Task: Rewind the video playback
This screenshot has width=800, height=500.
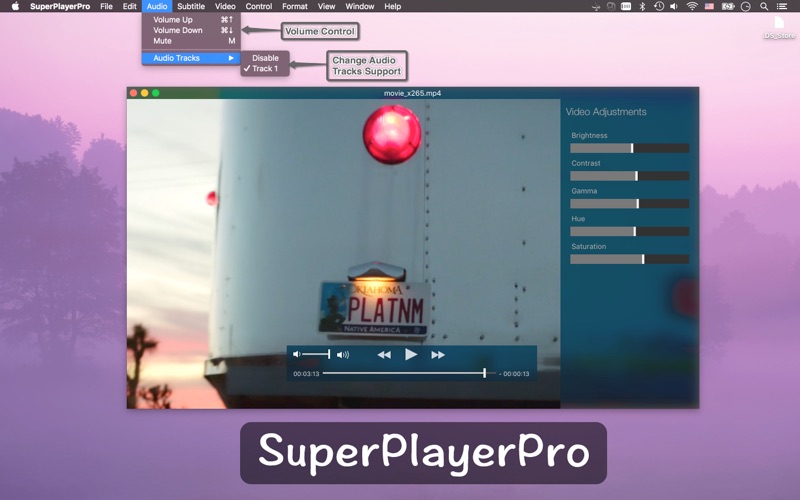Action: coord(384,355)
